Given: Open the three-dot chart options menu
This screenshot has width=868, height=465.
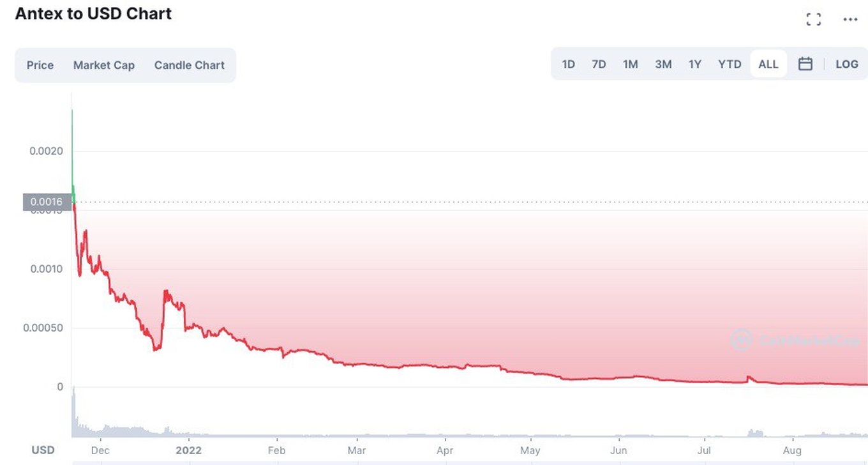Looking at the screenshot, I should (850, 19).
